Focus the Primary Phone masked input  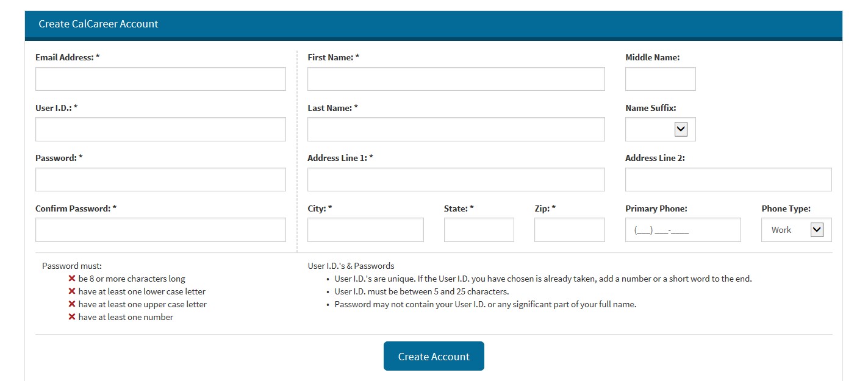pyautogui.click(x=683, y=230)
